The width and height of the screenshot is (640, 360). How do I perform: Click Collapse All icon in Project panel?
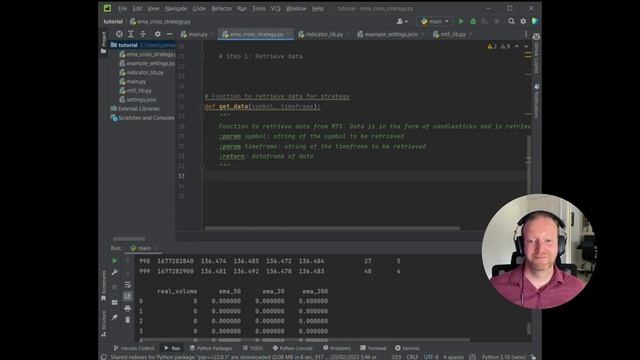coord(143,34)
